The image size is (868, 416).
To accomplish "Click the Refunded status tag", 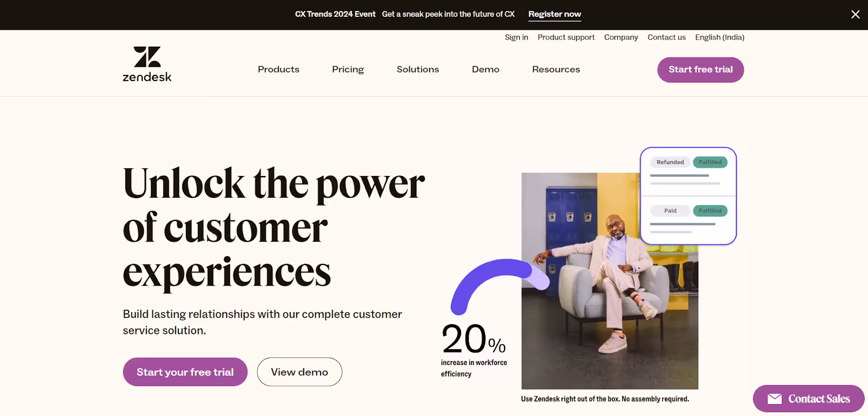I will pos(670,162).
